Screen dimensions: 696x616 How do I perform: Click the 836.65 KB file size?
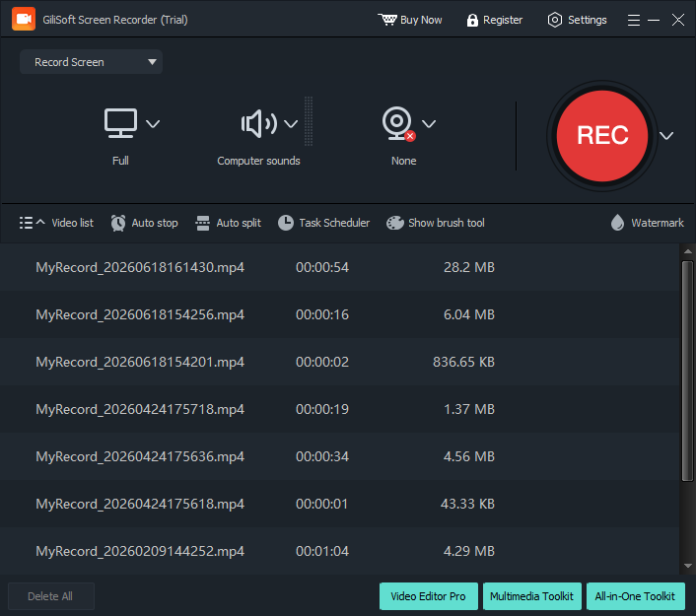click(463, 362)
